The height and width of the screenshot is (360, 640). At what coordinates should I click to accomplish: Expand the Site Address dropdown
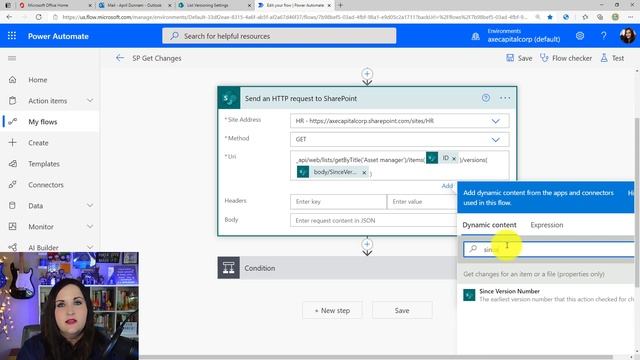[x=495, y=121]
